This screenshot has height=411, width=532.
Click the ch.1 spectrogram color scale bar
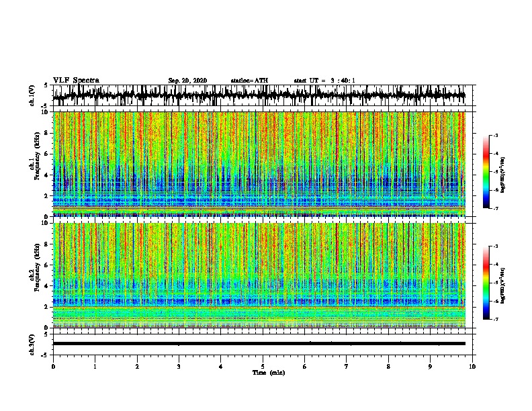coord(486,172)
